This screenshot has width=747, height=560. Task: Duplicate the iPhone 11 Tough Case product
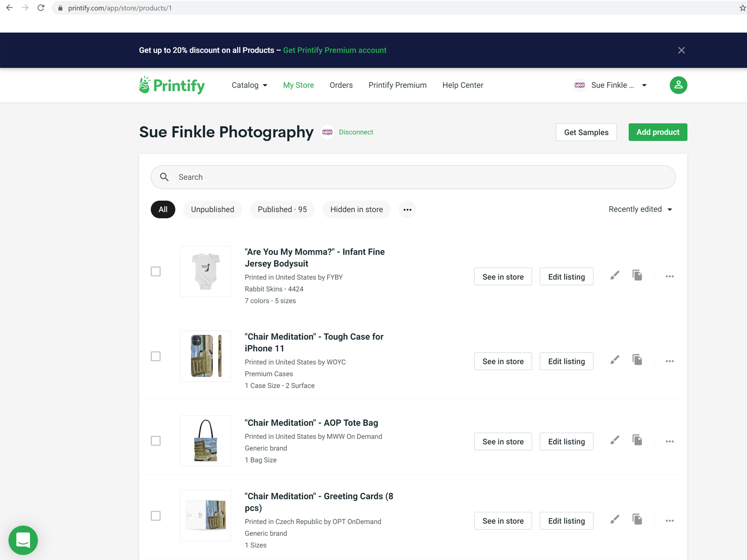coord(637,360)
